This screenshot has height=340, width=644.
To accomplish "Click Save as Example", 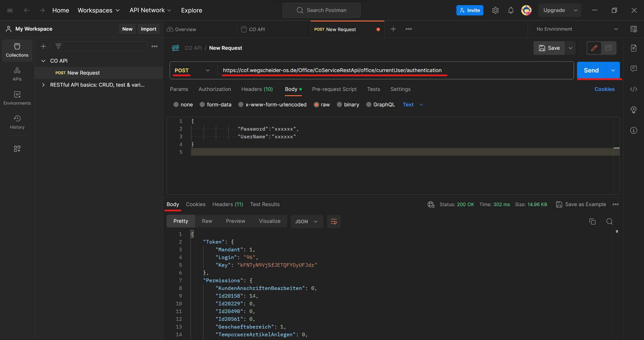I will coord(581,204).
